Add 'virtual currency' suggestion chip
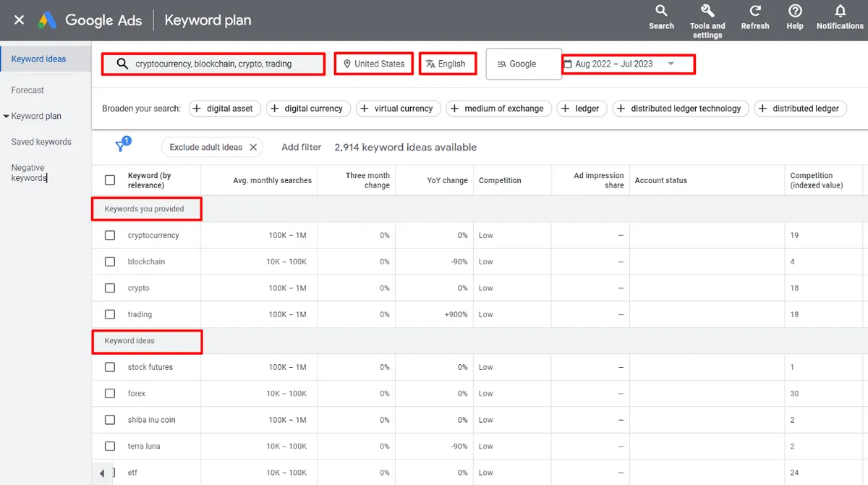The width and height of the screenshot is (868, 485). (398, 109)
